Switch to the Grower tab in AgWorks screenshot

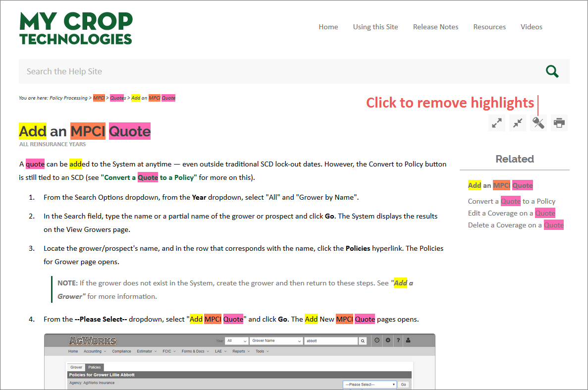(76, 368)
